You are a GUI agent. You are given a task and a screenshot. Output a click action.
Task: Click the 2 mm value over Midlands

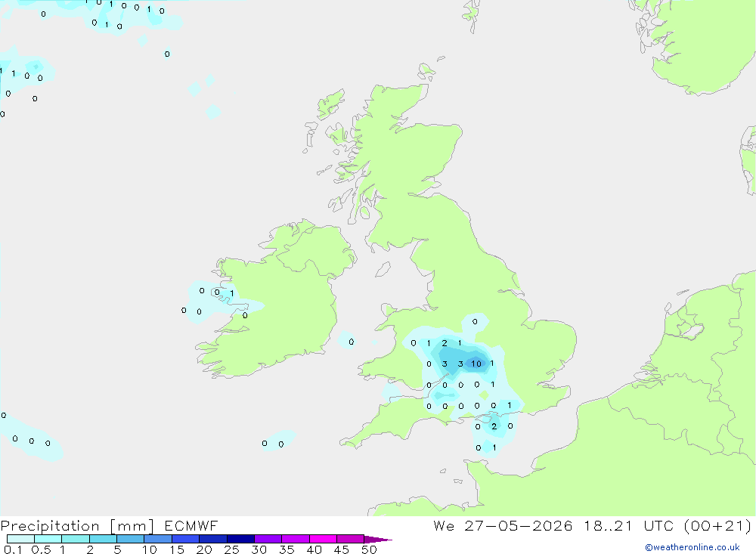[x=445, y=343]
